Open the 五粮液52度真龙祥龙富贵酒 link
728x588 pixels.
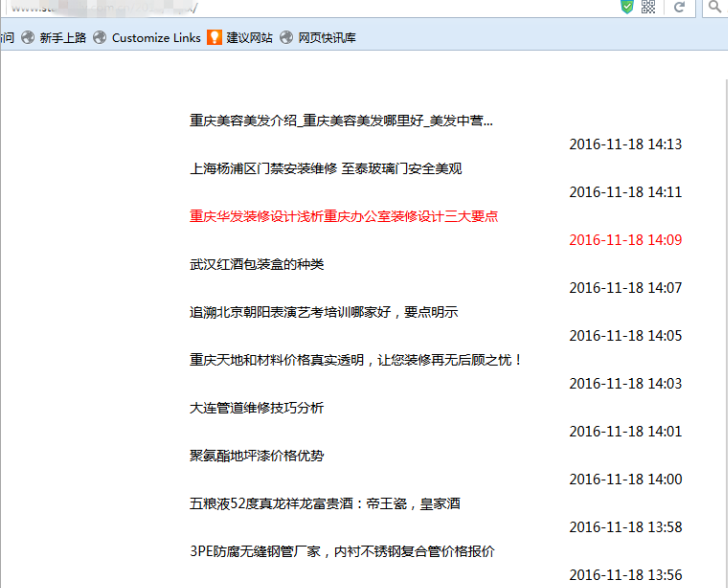(325, 504)
